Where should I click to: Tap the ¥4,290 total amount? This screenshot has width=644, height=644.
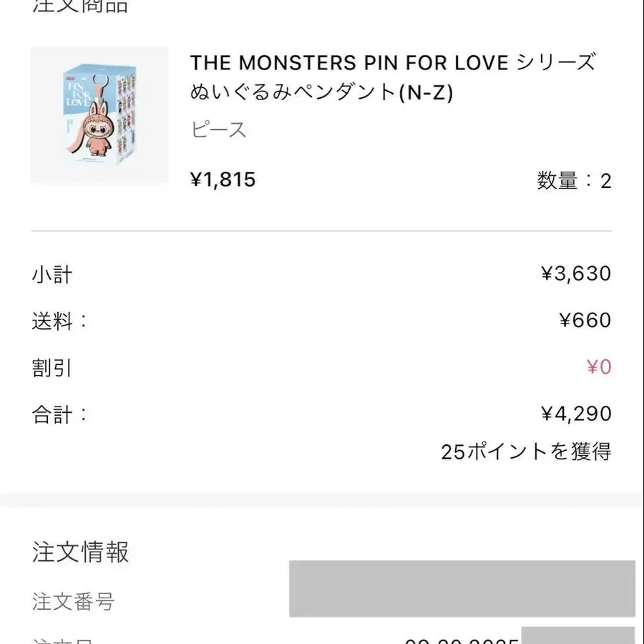576,414
